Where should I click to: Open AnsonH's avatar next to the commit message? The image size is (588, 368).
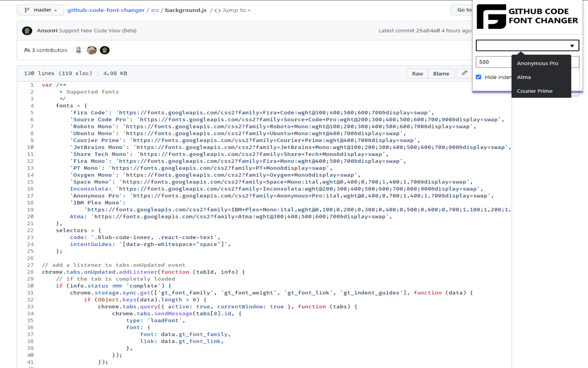27,31
